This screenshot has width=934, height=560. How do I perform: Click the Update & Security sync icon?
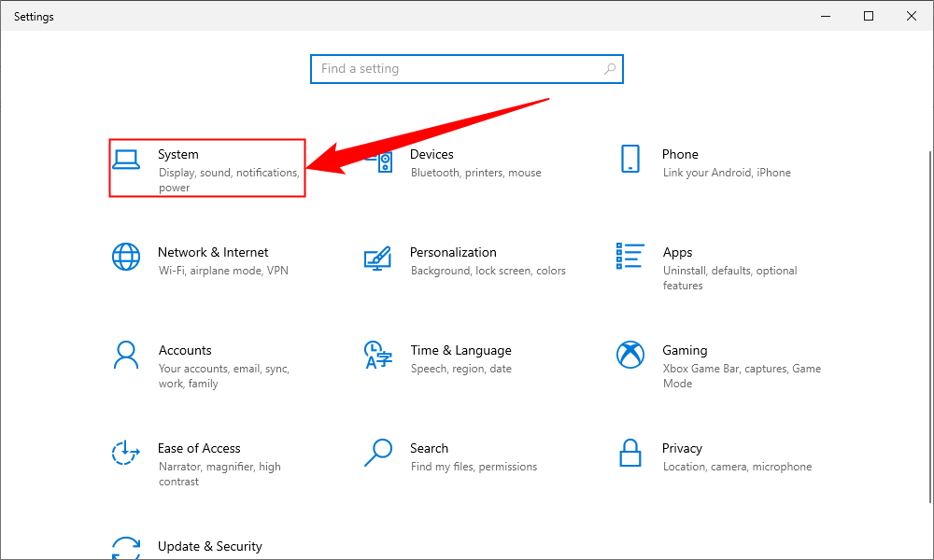click(126, 548)
